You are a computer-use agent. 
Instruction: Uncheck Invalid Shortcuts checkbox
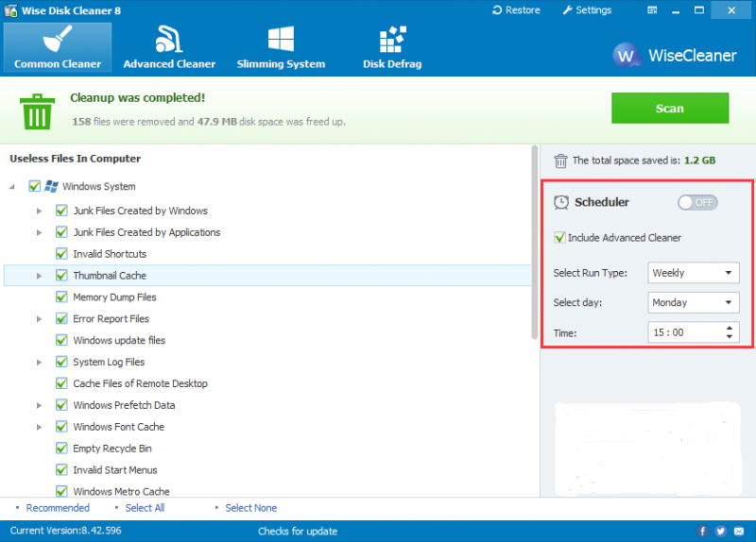click(61, 254)
